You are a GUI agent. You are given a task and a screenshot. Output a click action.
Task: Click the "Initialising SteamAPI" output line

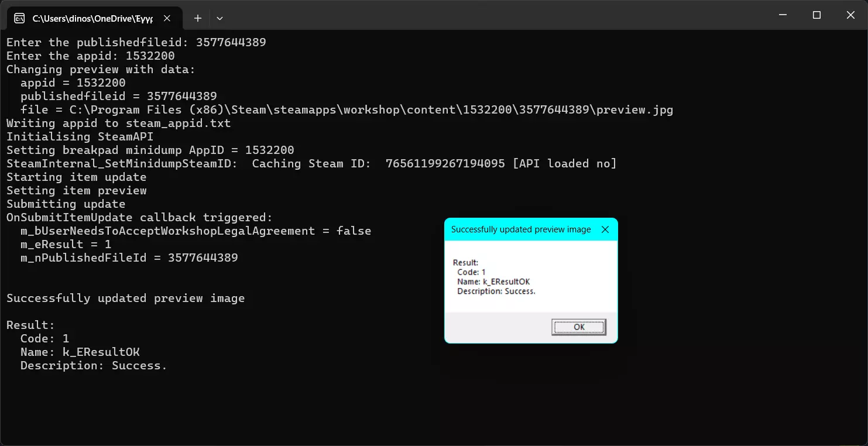tap(80, 136)
